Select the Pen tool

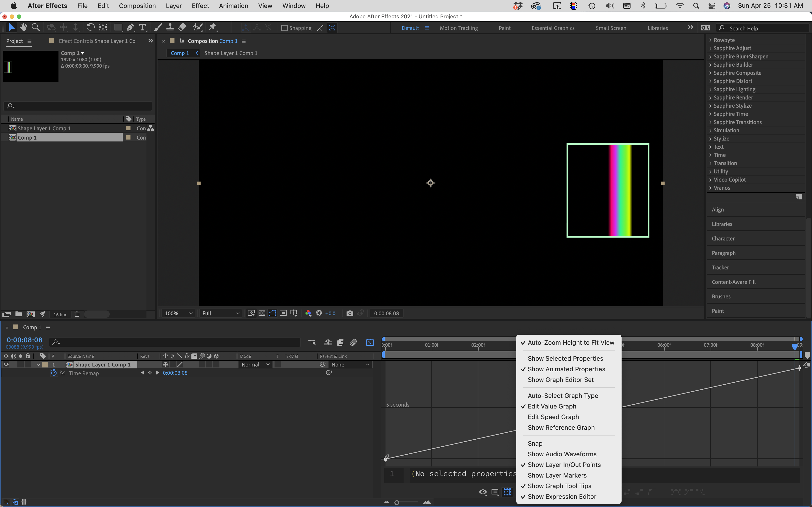point(130,27)
